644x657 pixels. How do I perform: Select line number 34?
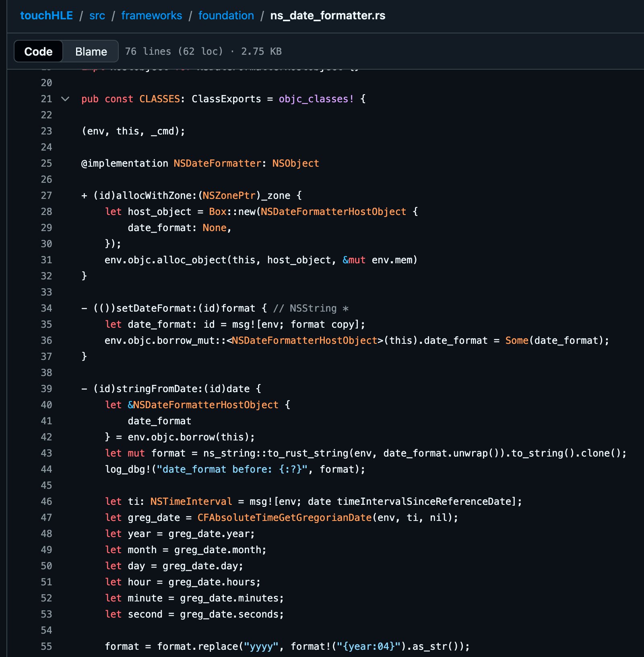coord(46,308)
